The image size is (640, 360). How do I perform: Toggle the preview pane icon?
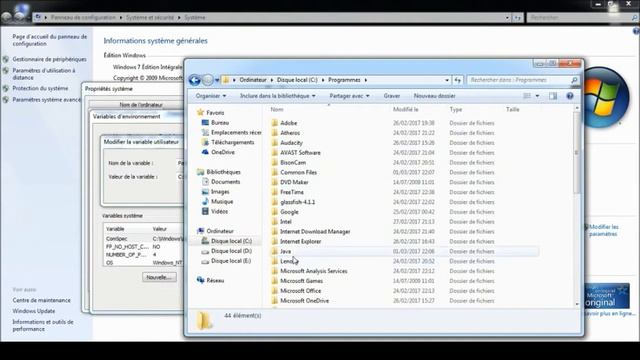pos(553,96)
